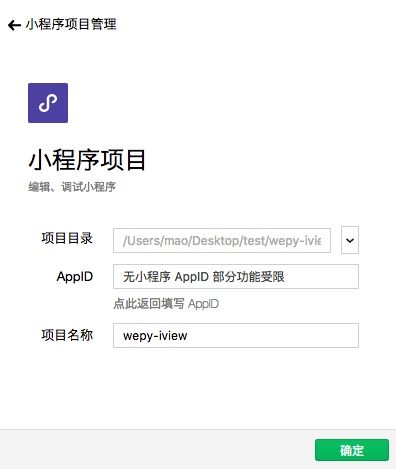The height and width of the screenshot is (469, 396).
Task: Click the green 确定 button
Action: pyautogui.click(x=352, y=450)
